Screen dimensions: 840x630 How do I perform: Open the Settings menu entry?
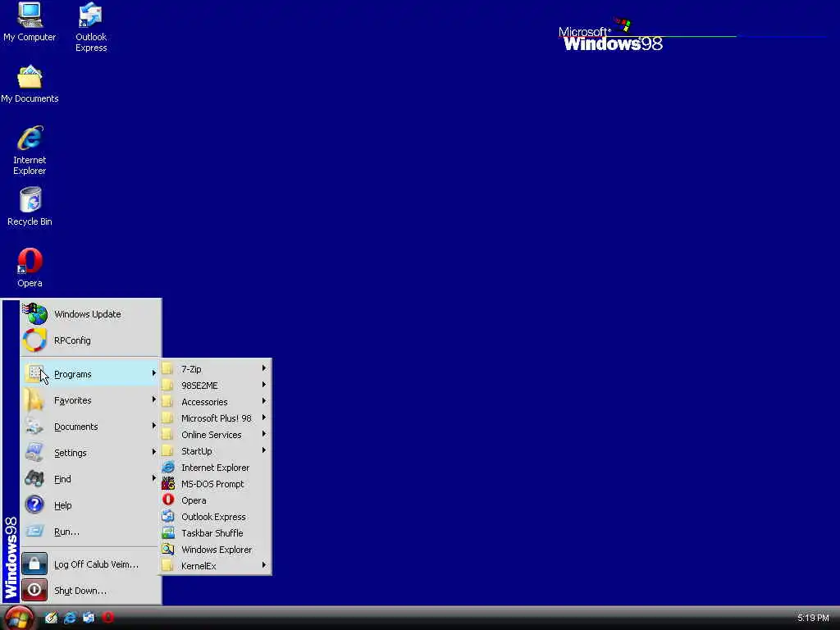pyautogui.click(x=90, y=452)
